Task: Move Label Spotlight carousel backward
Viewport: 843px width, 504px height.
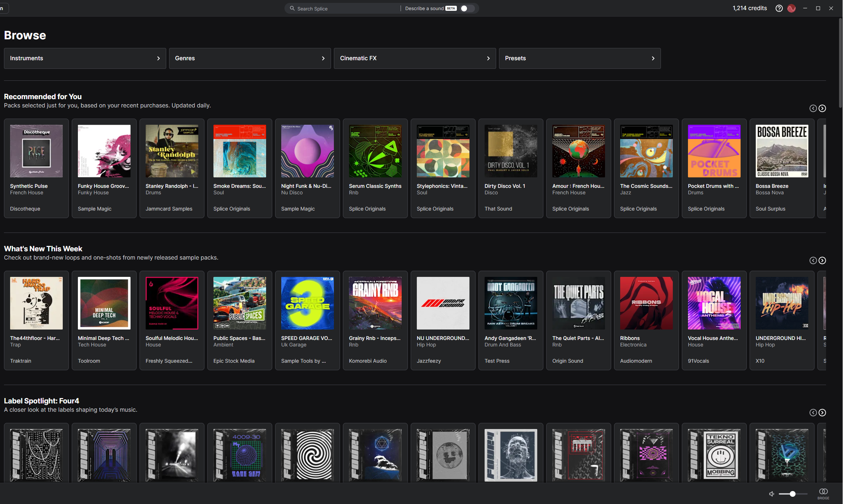Action: (813, 412)
